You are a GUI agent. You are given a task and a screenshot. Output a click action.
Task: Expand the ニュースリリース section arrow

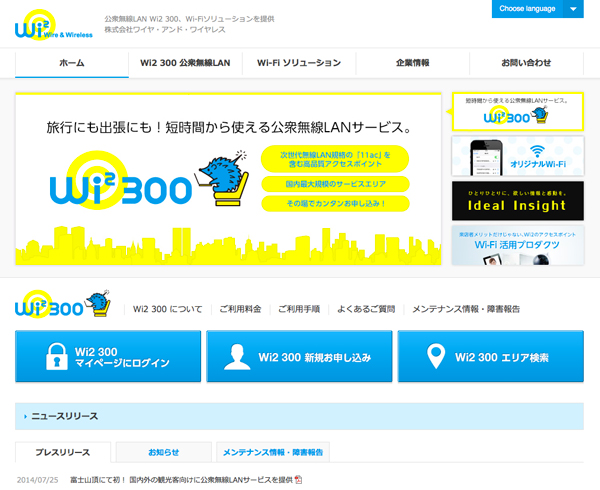(x=24, y=416)
